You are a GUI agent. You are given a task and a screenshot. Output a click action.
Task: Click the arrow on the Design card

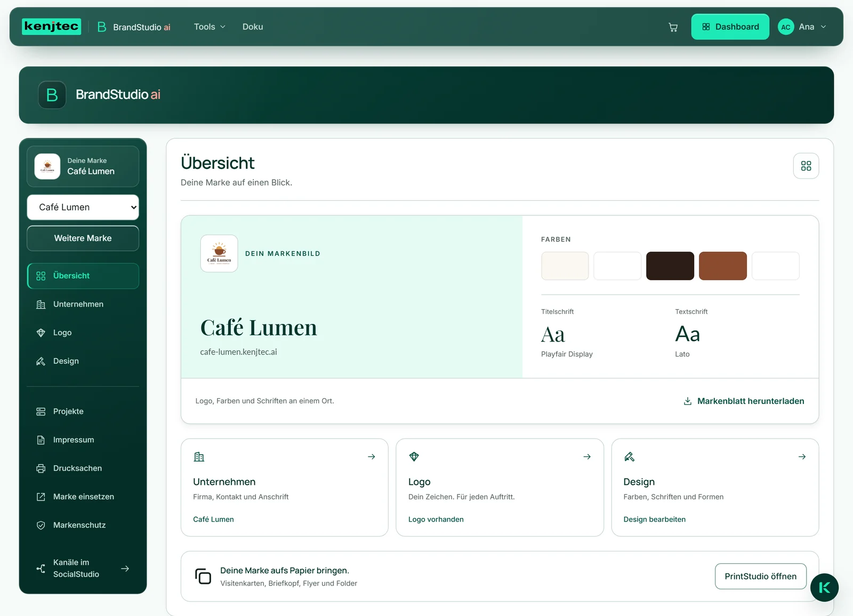click(x=802, y=457)
